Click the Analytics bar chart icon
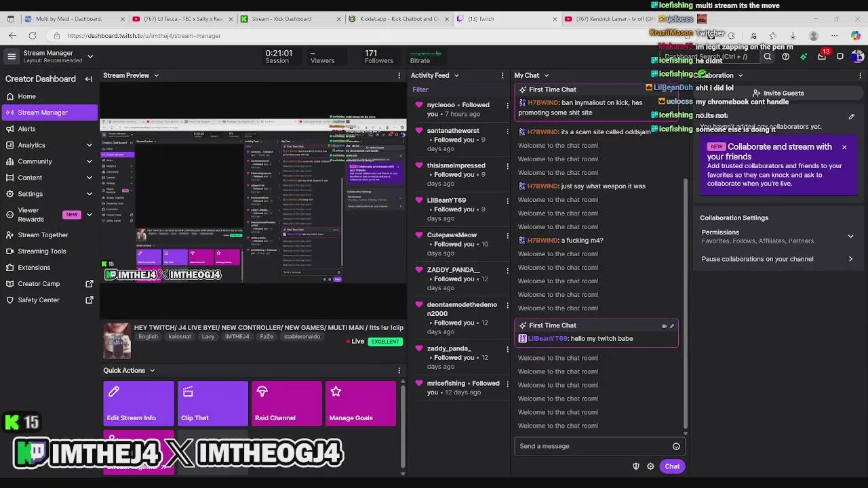Screen dimensions: 868x488 click(x=9, y=145)
